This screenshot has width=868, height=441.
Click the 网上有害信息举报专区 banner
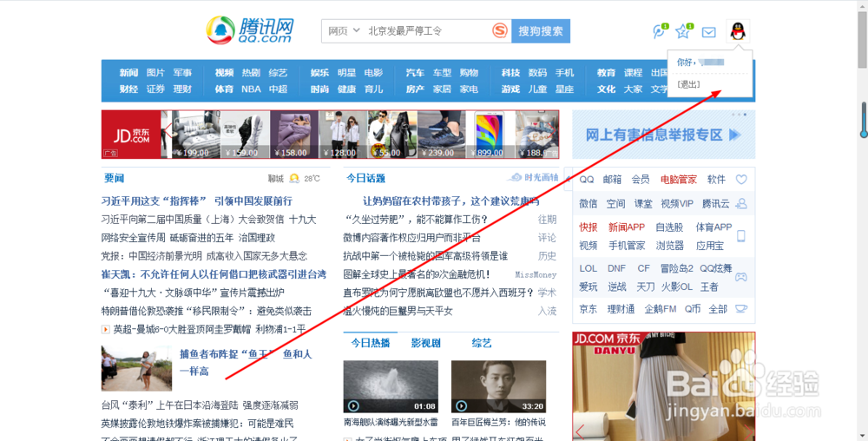point(663,135)
